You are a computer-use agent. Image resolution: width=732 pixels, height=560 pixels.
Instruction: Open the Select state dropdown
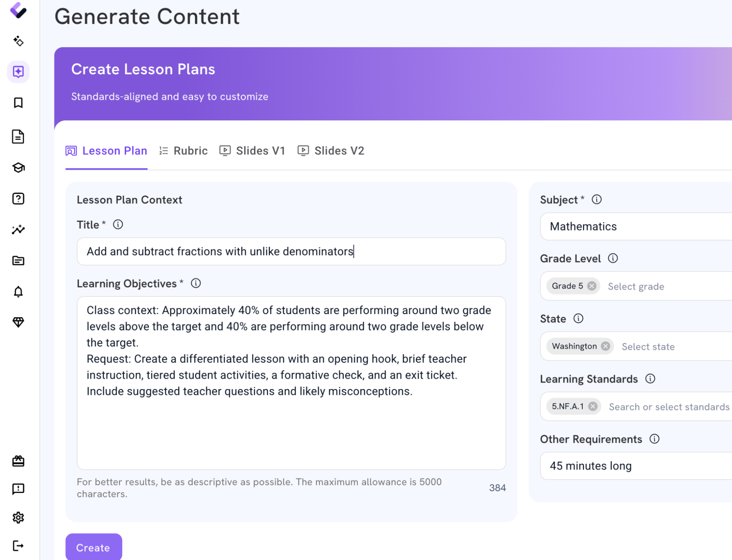(648, 347)
